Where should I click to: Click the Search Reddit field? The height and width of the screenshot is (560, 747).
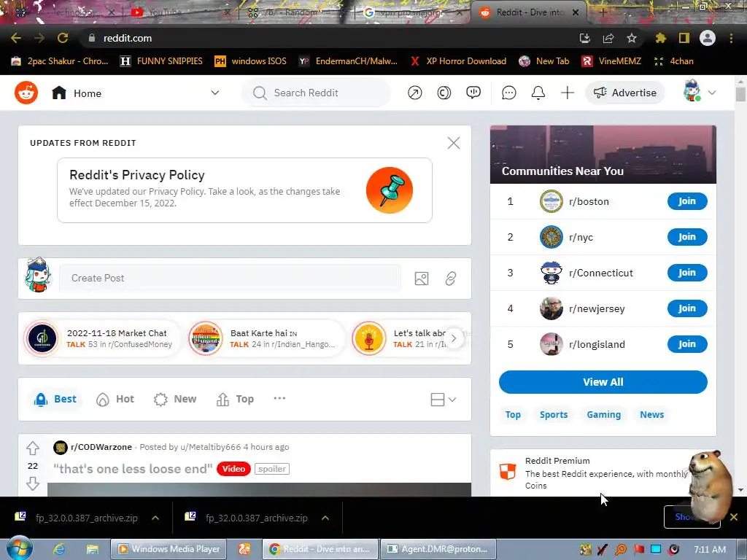tap(317, 93)
